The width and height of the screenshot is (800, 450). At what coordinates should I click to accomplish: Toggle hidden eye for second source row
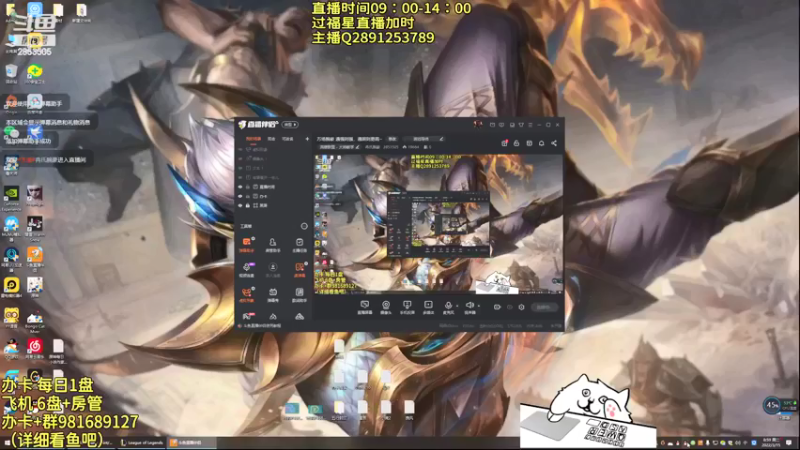point(240,159)
